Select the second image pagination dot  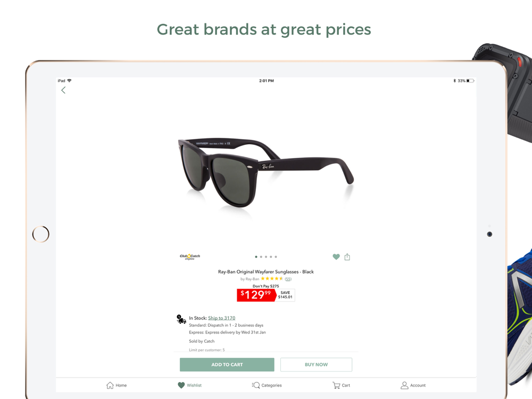click(261, 257)
